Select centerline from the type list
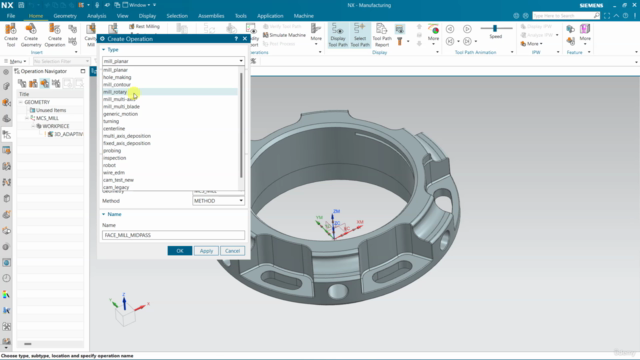The height and width of the screenshot is (360, 640). pyautogui.click(x=170, y=129)
